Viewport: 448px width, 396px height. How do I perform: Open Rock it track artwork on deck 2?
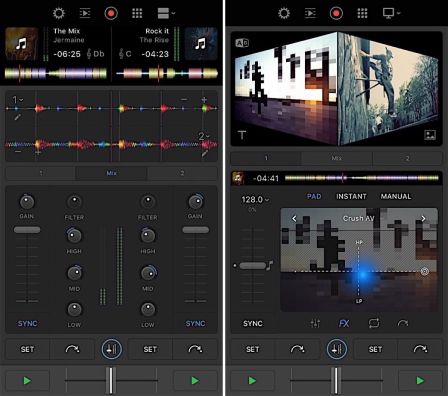click(201, 44)
